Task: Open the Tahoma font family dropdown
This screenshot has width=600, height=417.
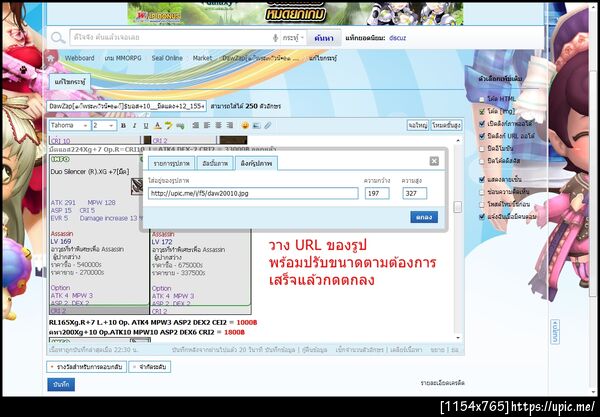Action: click(70, 125)
